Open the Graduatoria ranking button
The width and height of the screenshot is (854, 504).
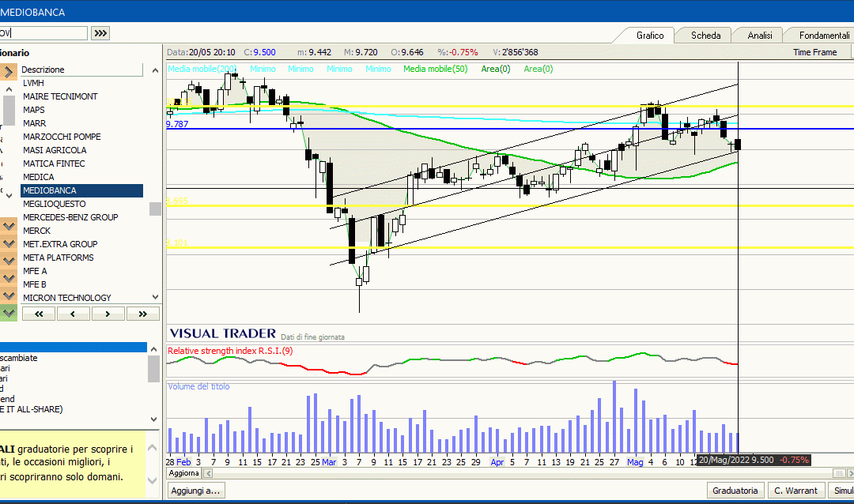[735, 491]
